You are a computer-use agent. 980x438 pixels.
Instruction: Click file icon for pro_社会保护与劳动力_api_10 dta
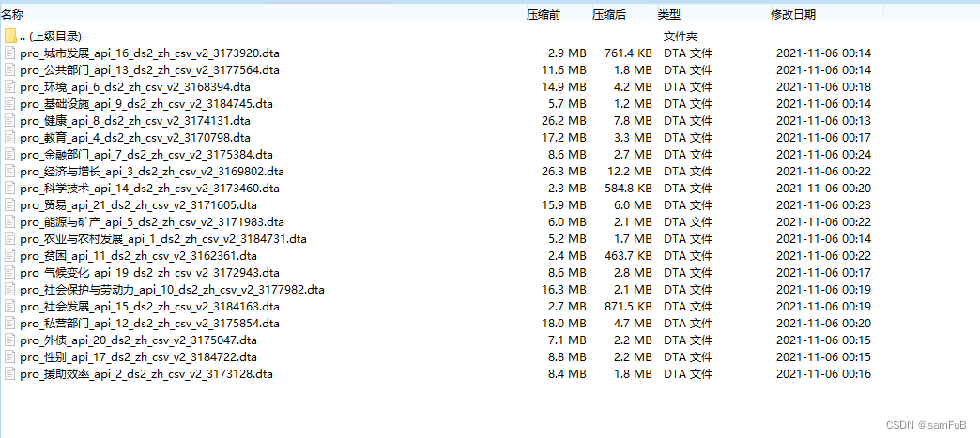pos(9,289)
